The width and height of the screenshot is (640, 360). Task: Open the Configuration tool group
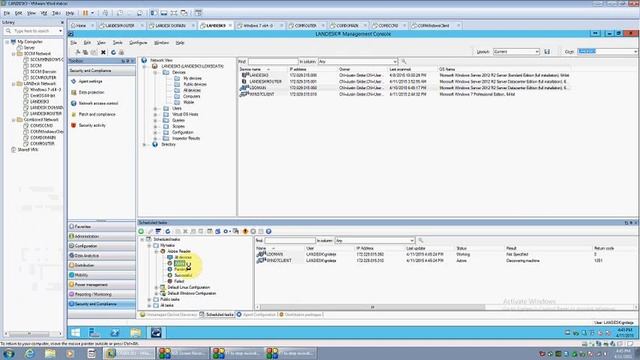pyautogui.click(x=101, y=246)
